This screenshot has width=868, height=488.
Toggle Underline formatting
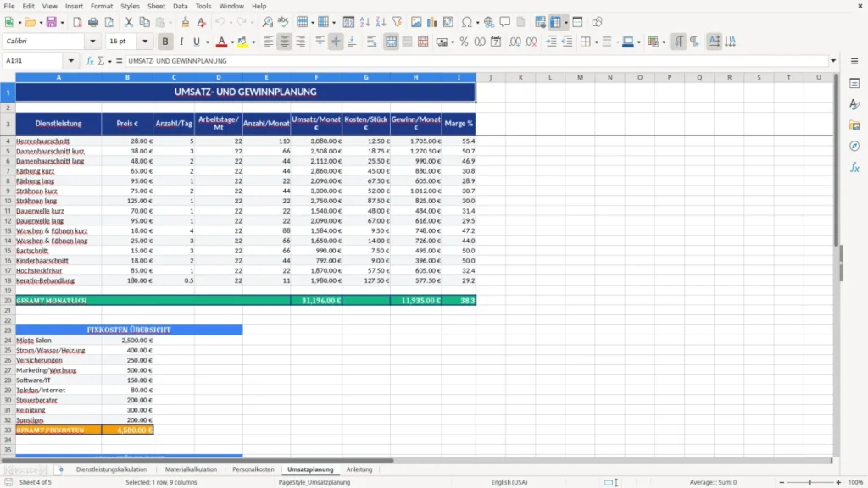[196, 42]
